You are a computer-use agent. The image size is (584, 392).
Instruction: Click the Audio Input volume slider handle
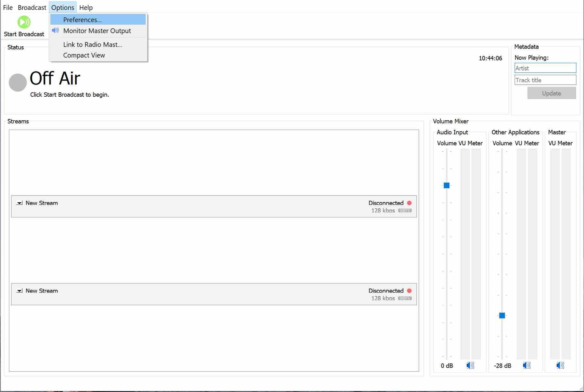[446, 185]
